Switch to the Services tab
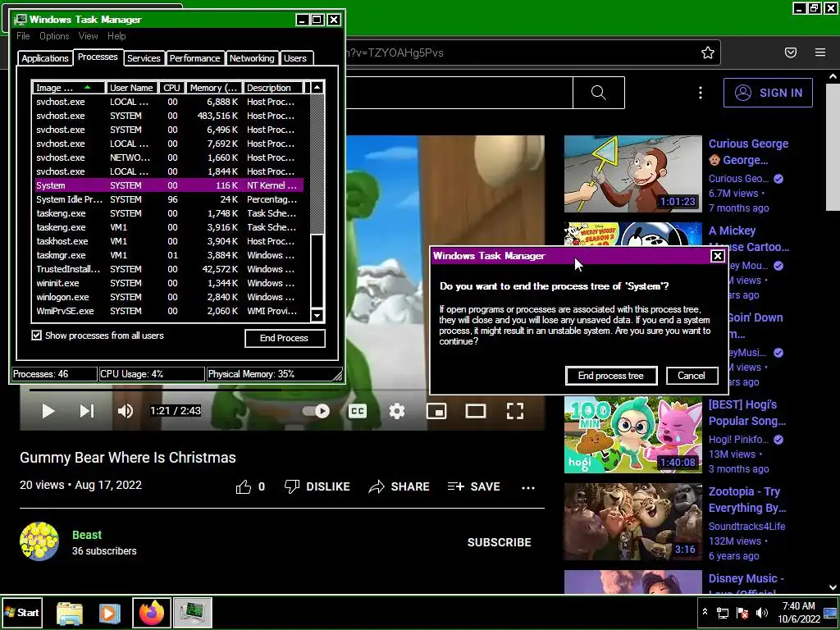The image size is (840, 630). click(x=144, y=58)
